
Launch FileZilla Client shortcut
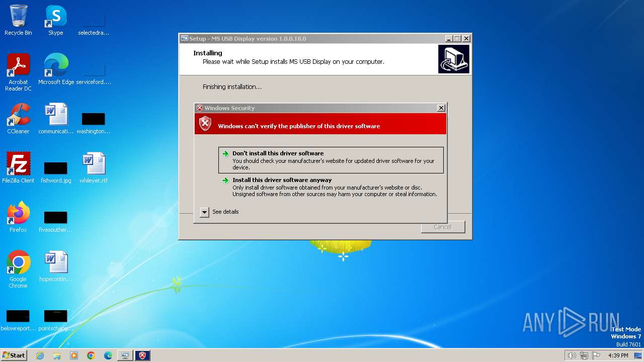(18, 168)
